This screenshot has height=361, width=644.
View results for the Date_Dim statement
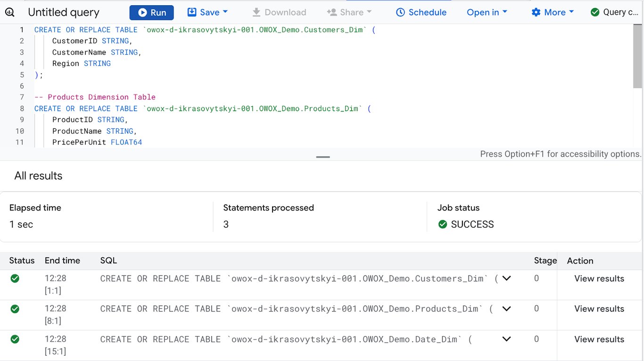[599, 339]
